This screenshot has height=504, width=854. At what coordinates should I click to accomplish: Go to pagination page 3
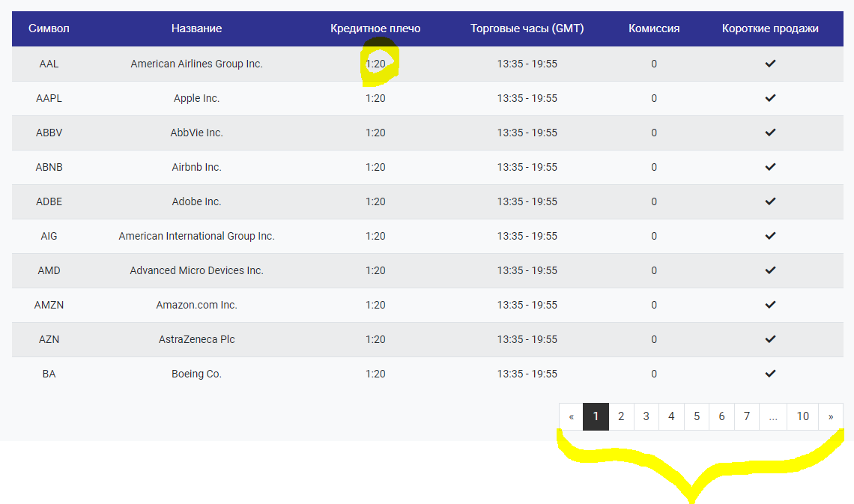coord(646,416)
